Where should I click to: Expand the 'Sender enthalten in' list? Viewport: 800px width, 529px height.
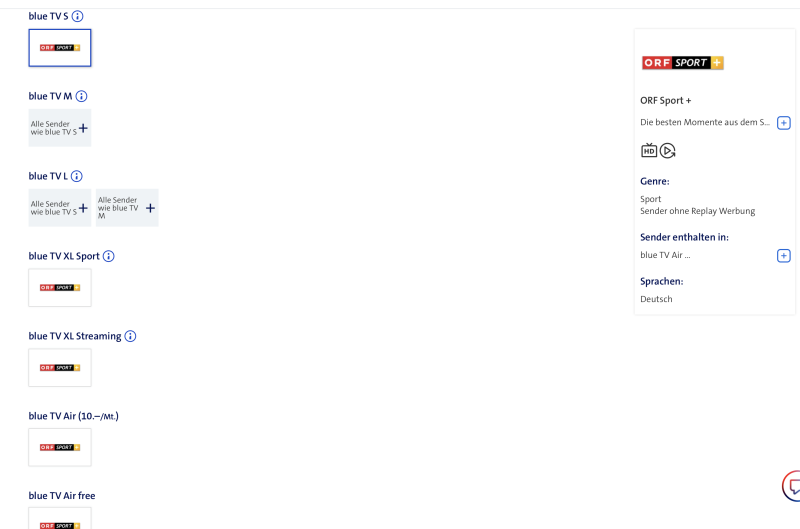click(x=784, y=255)
